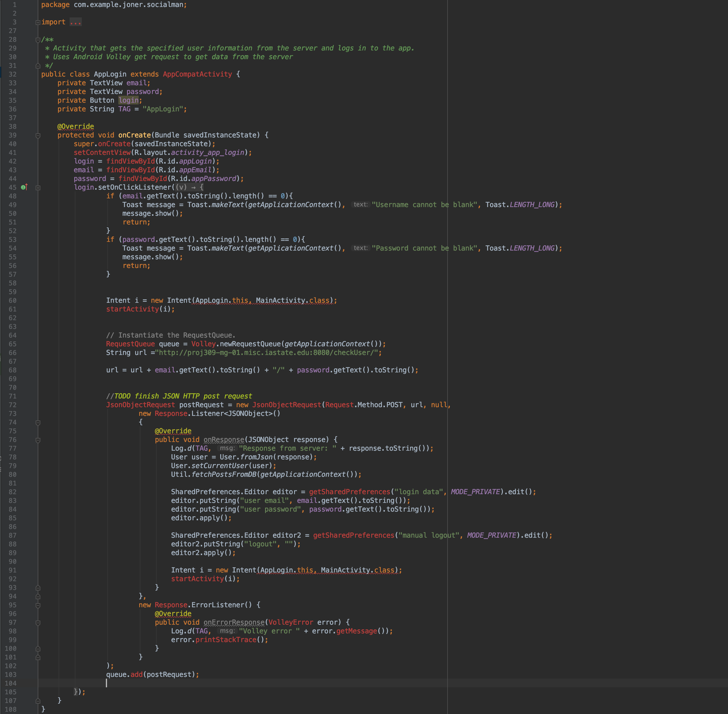Click the fold end marker on line 94
Screen dimensions: 728x714
pos(38,596)
